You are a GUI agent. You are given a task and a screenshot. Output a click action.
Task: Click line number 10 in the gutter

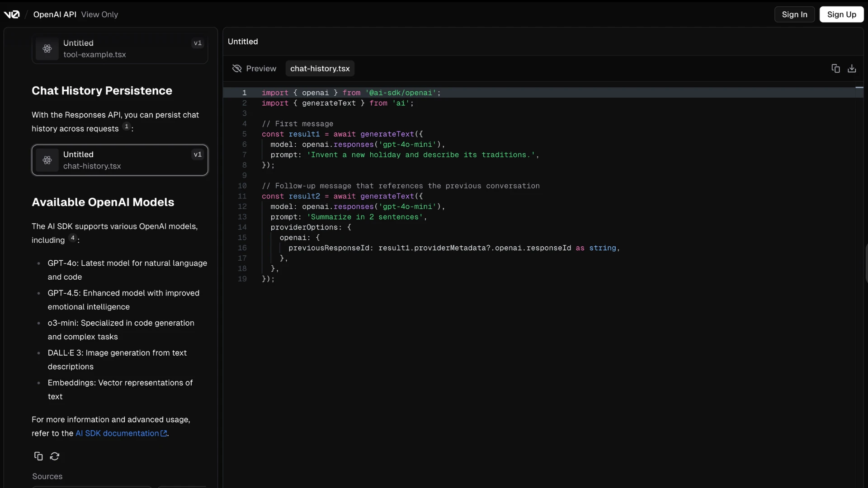tap(242, 186)
